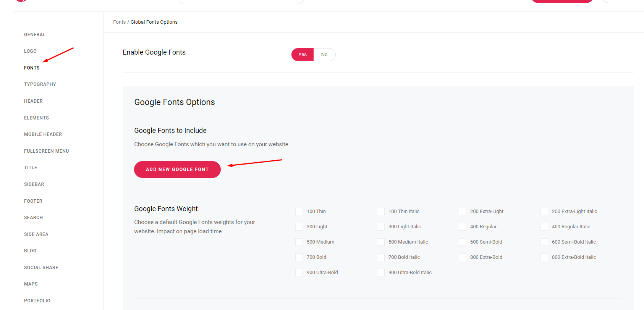Viewport: 644px width, 310px height.
Task: Click Add New Google Font button
Action: click(177, 170)
